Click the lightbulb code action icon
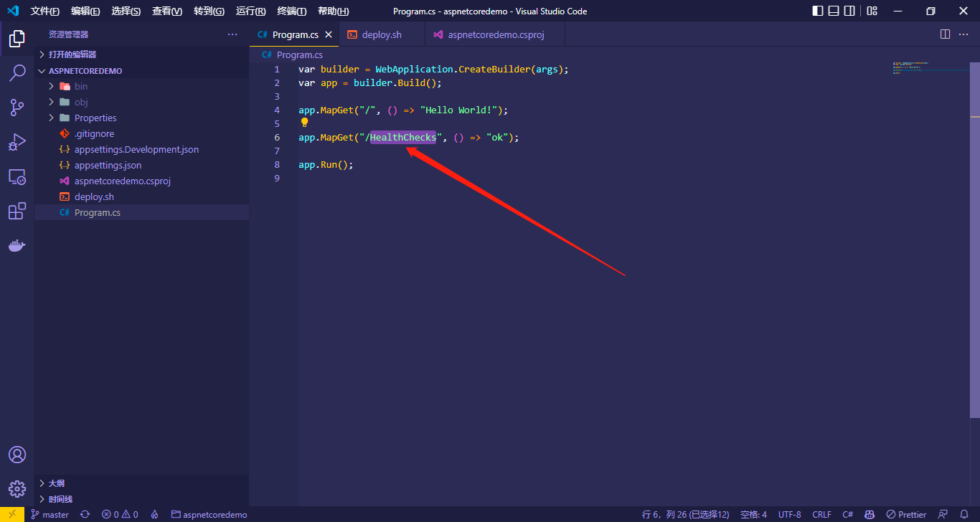The height and width of the screenshot is (522, 980). point(304,123)
